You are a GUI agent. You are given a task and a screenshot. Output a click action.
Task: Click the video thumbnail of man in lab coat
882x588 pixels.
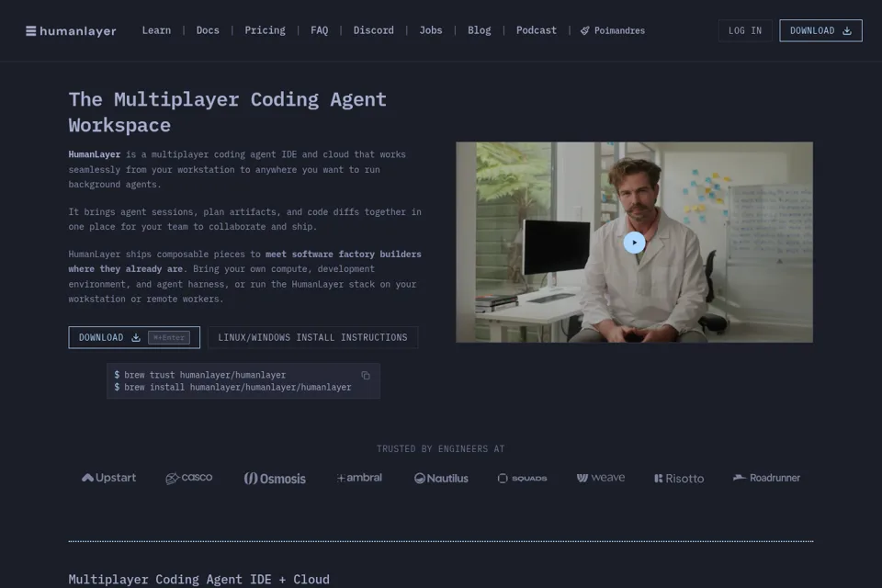click(634, 242)
